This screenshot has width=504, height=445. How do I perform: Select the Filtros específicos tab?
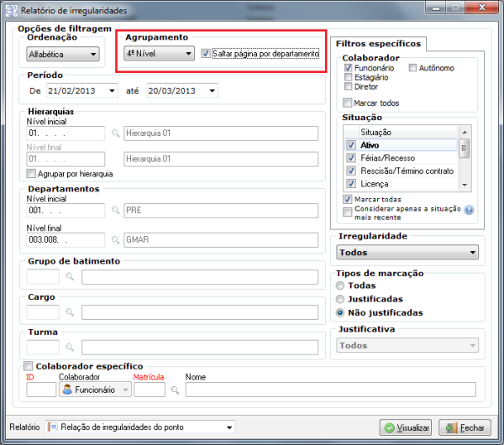377,43
